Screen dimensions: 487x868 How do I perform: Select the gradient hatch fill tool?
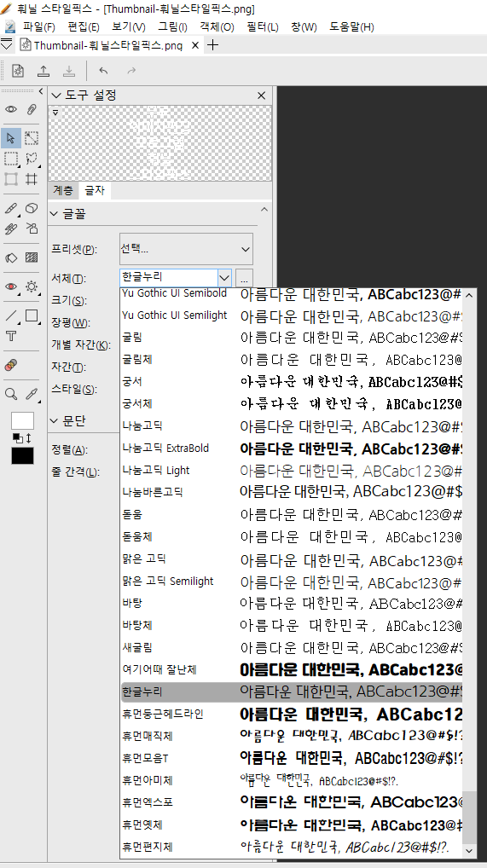point(32,258)
